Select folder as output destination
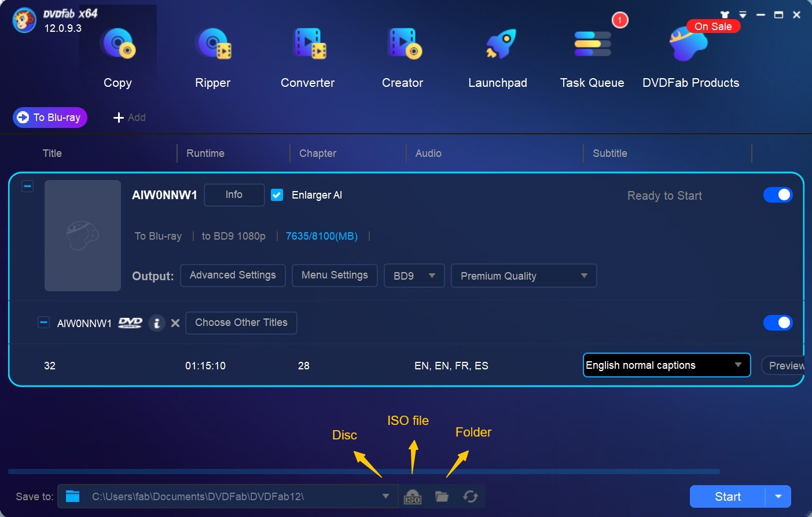Image resolution: width=812 pixels, height=517 pixels. (x=442, y=496)
